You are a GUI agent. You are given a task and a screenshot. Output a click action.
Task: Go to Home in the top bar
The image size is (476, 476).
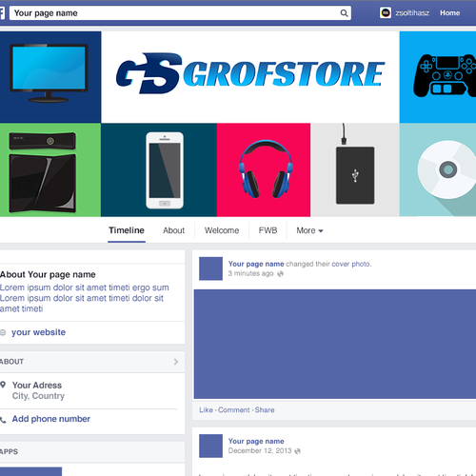click(x=449, y=13)
